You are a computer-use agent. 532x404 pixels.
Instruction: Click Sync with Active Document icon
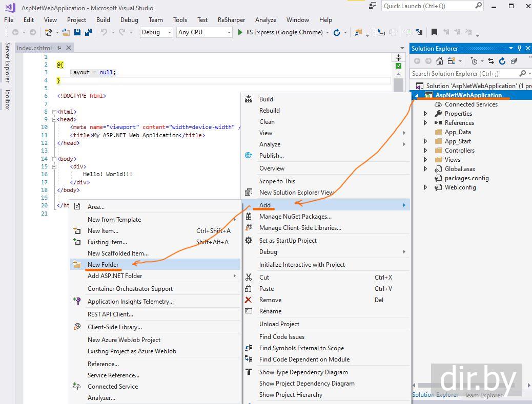point(490,61)
